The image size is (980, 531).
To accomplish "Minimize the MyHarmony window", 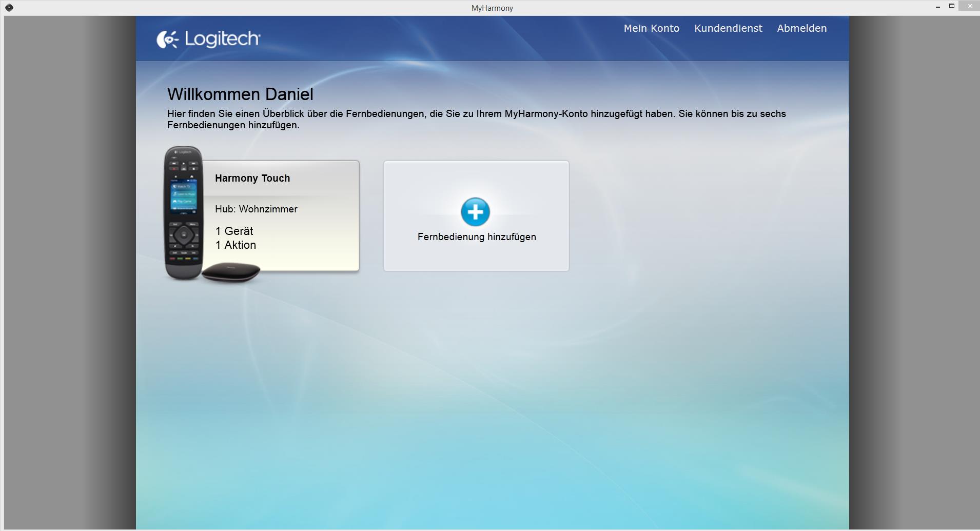I will click(x=937, y=7).
